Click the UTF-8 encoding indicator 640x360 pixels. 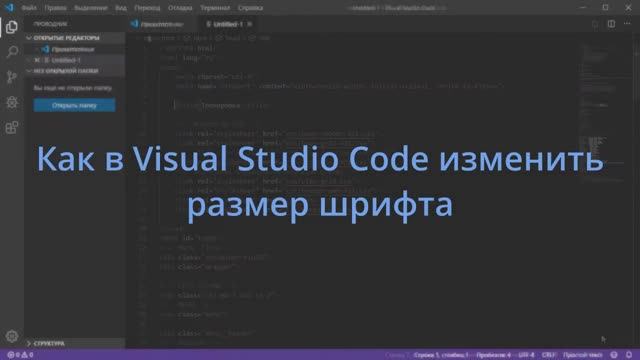[526, 355]
